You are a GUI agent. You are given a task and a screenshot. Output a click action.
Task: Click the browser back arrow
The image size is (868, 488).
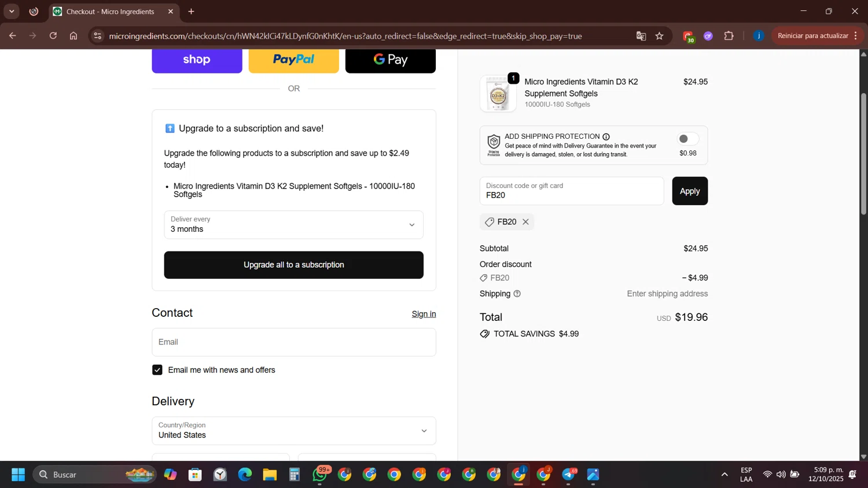click(12, 36)
